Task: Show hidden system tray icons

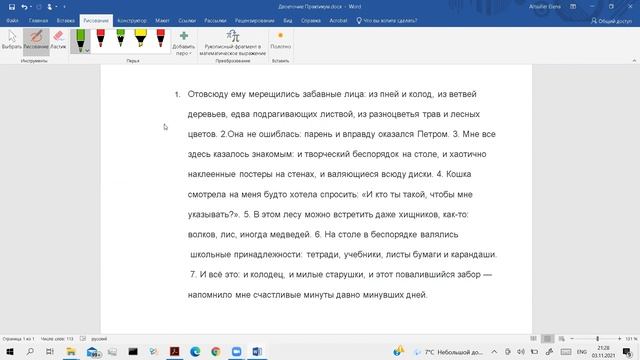Action: tap(494, 352)
